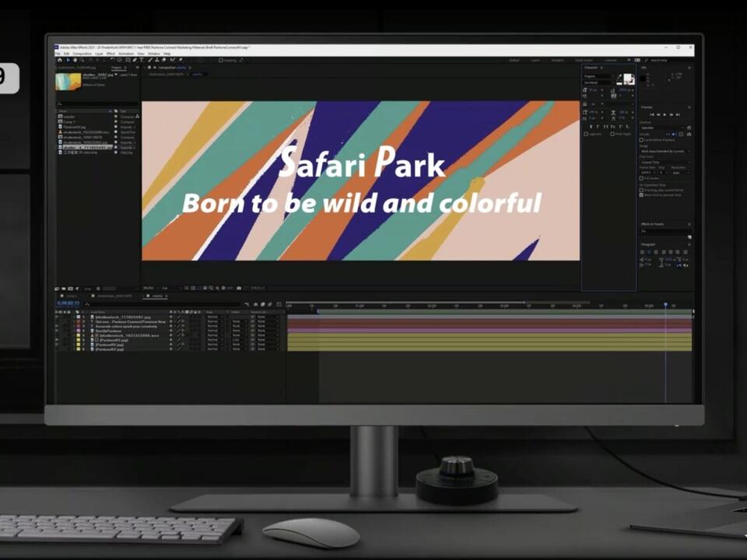Select the Rotation tool

[x=112, y=60]
